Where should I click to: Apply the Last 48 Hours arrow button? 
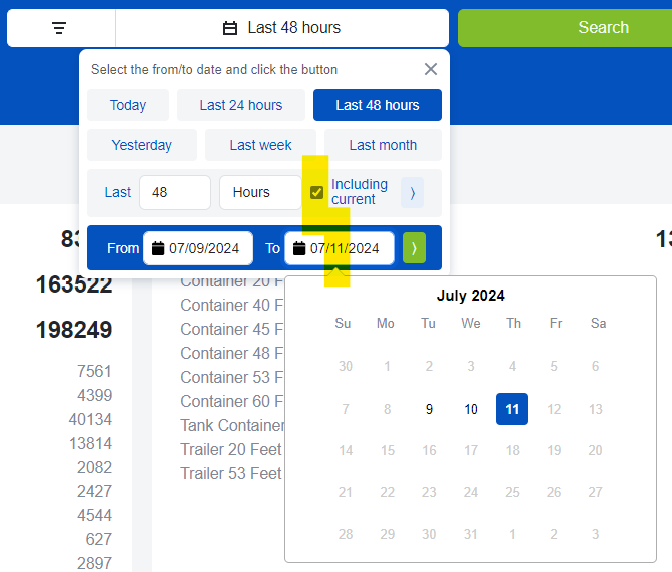click(412, 193)
